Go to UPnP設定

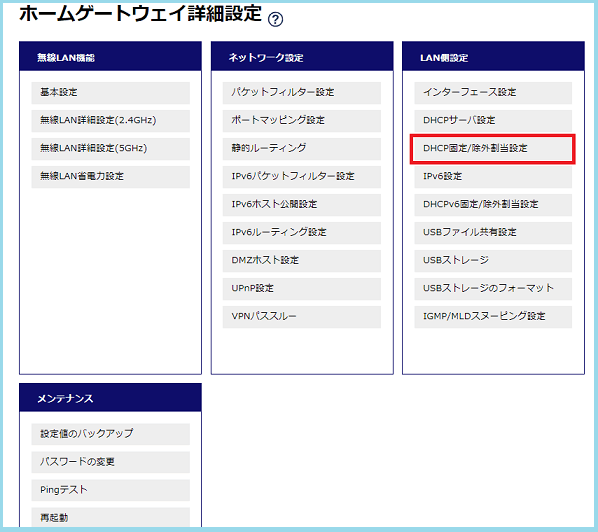point(302,289)
